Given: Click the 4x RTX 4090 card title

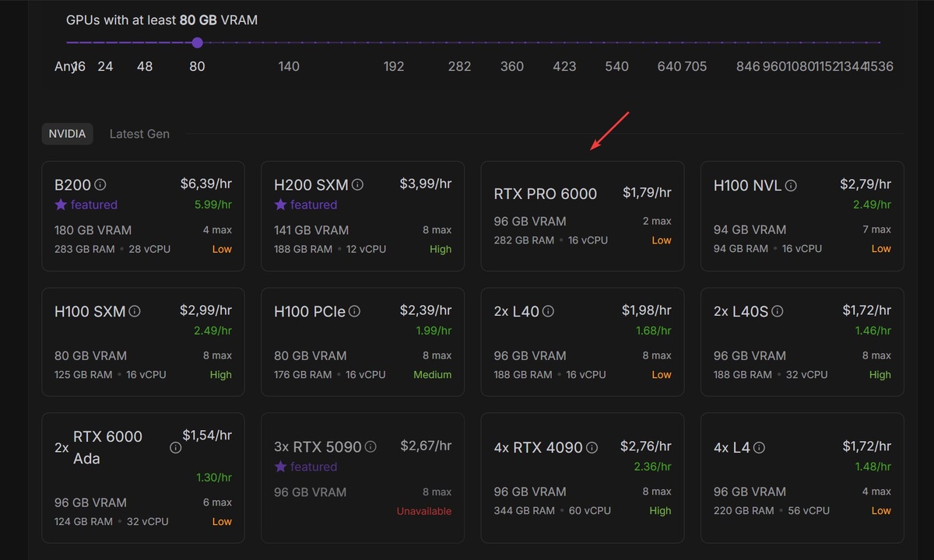Looking at the screenshot, I should (x=539, y=448).
